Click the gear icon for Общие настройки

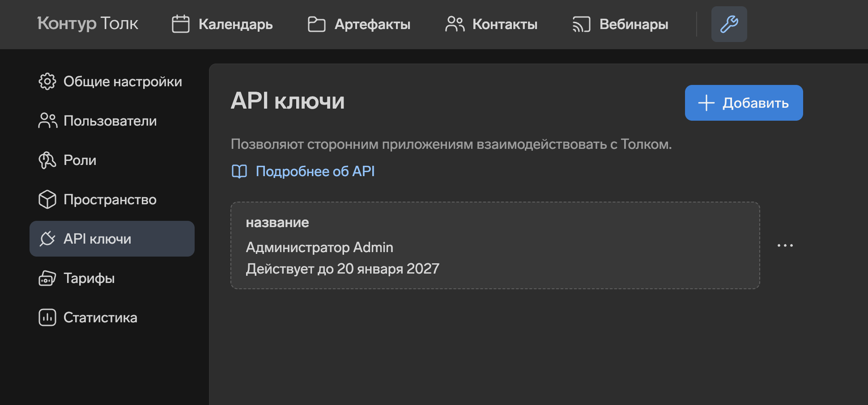pyautogui.click(x=47, y=81)
